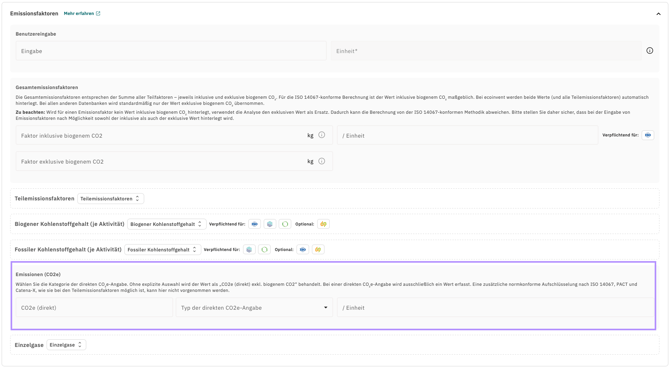The width and height of the screenshot is (670, 368).
Task: Show info for 'Faktor exklusive biogenem CO2'
Action: [x=322, y=161]
